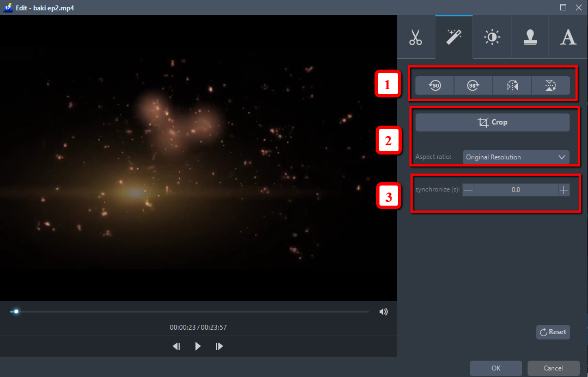Flip the video vertically
This screenshot has width=588, height=377.
550,85
